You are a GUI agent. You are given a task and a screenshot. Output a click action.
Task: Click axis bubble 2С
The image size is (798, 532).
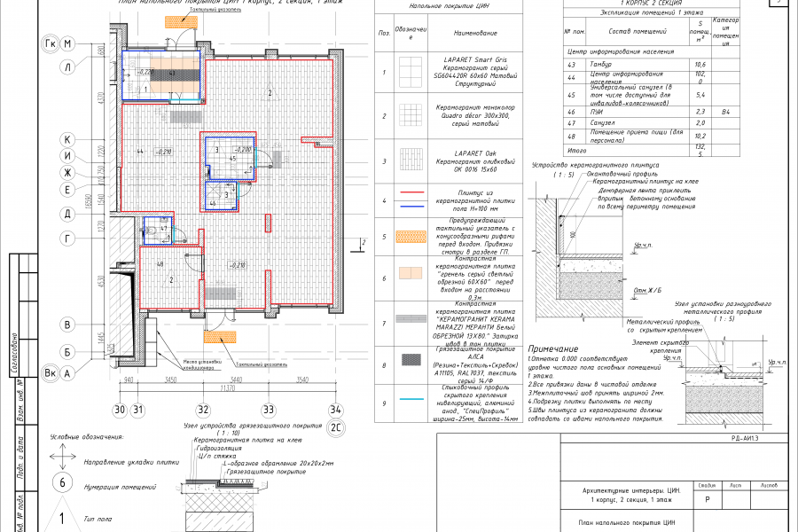pos(335,427)
